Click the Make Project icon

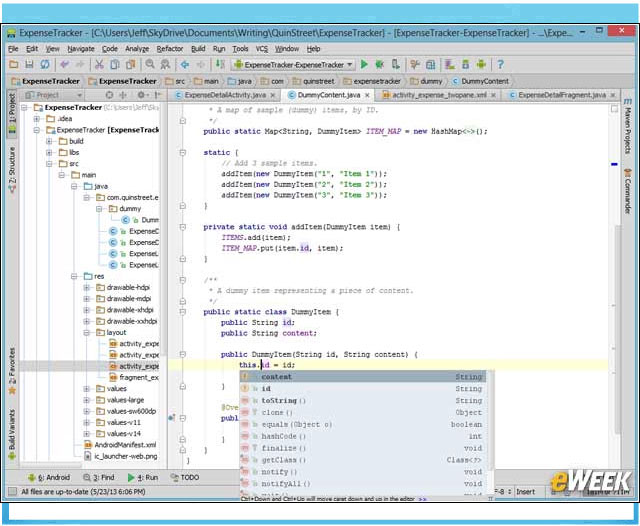point(220,64)
